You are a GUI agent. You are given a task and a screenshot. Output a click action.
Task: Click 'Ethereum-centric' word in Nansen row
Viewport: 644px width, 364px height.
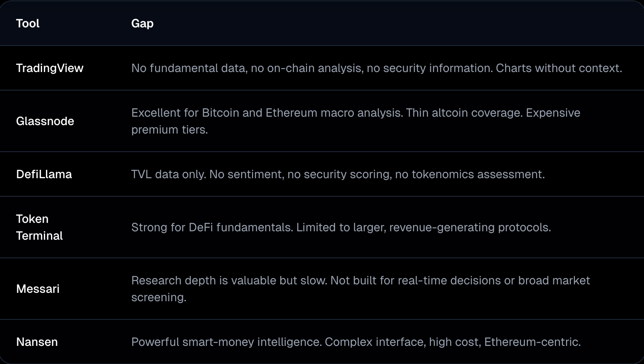coord(532,342)
